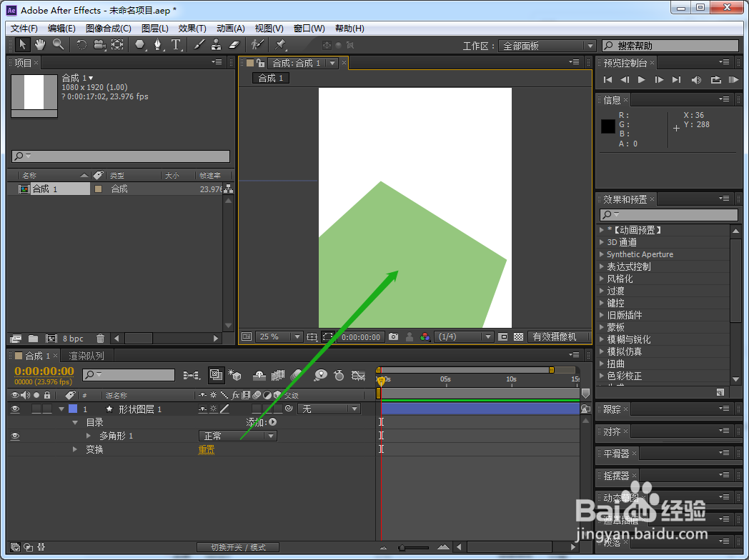Toggle loop option in preview panel

(x=715, y=80)
